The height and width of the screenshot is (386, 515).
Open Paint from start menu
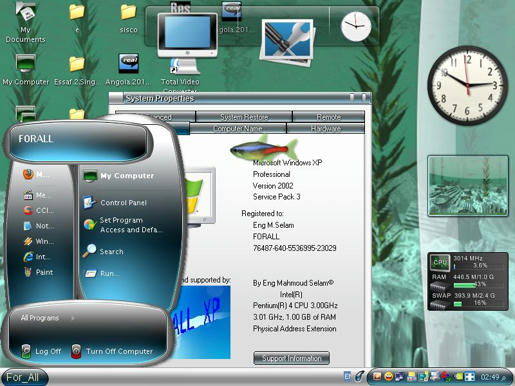tap(38, 272)
